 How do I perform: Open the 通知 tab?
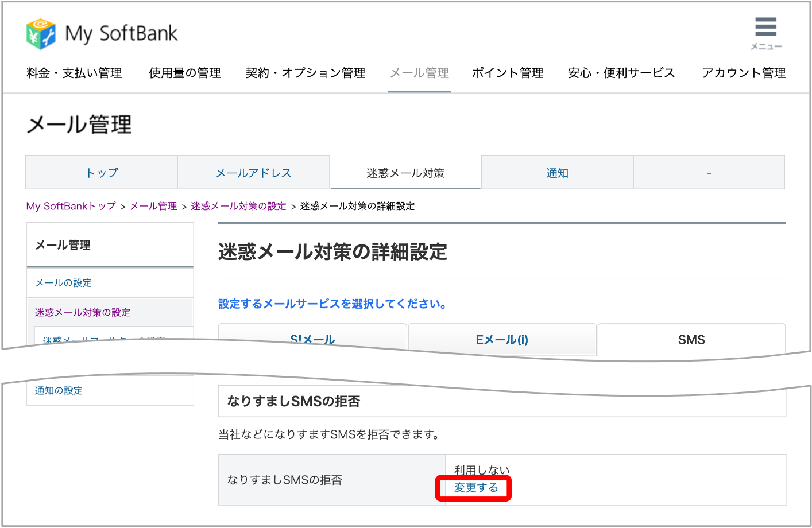coord(558,172)
